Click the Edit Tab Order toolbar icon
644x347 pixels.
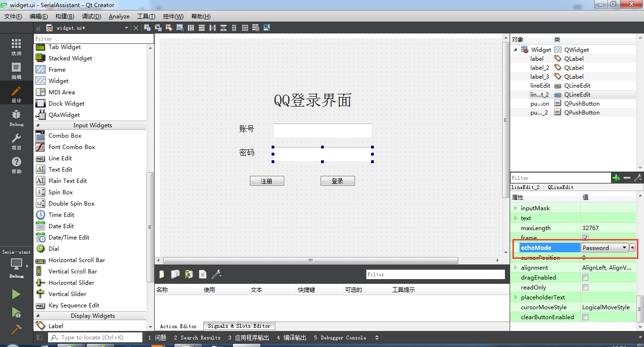[x=180, y=27]
